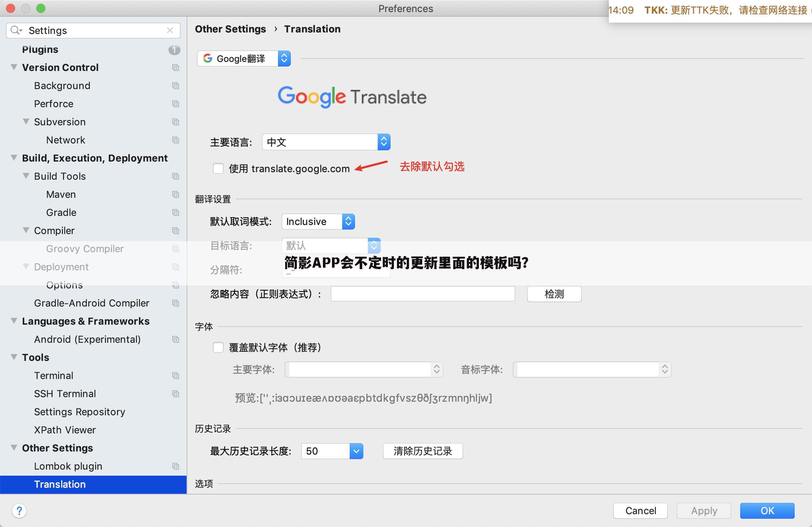Click the 清除历史记录 button
The width and height of the screenshot is (812, 527).
(423, 451)
